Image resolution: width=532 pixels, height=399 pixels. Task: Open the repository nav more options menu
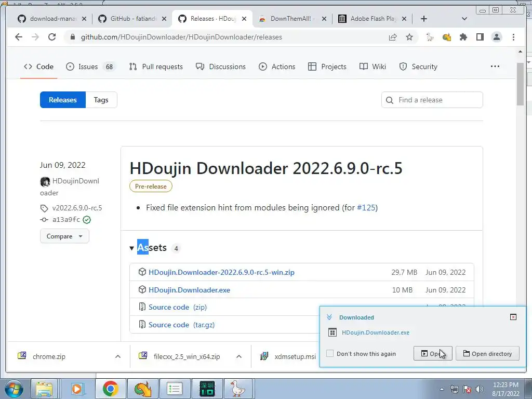click(x=495, y=66)
